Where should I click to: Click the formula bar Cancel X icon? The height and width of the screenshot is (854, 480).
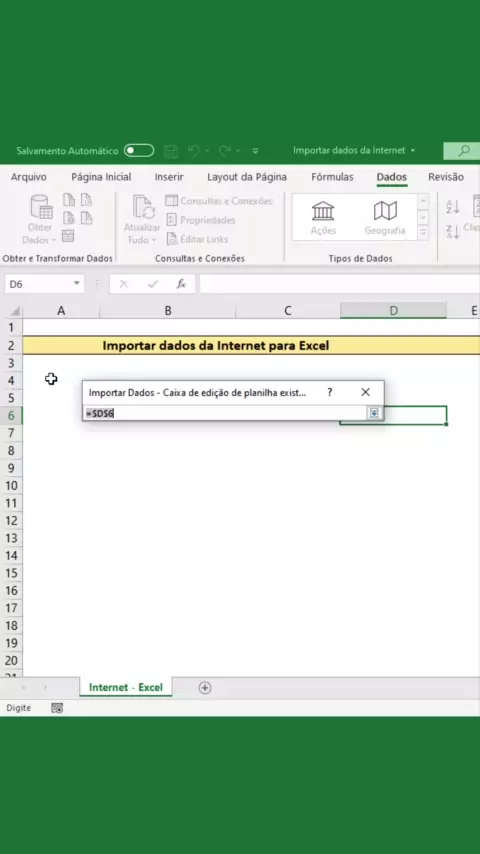coord(124,284)
